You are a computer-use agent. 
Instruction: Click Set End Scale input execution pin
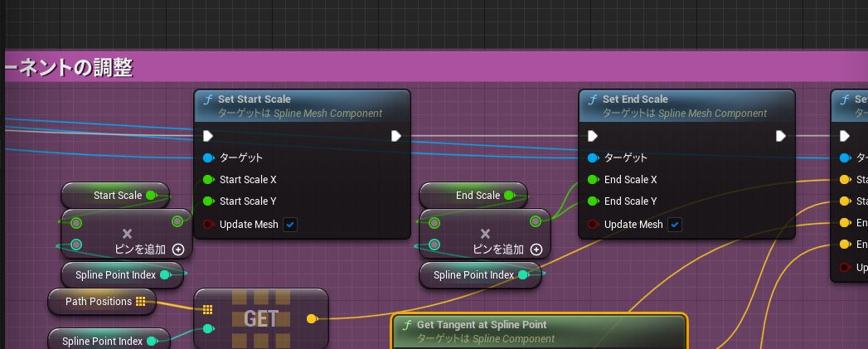point(593,136)
